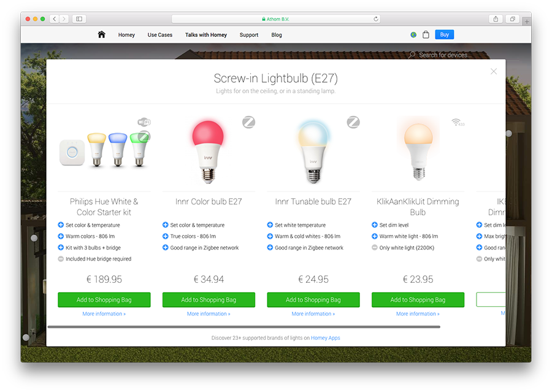Click the Innr Color bulb image
Viewport: 552px width, 392px height.
[208, 152]
